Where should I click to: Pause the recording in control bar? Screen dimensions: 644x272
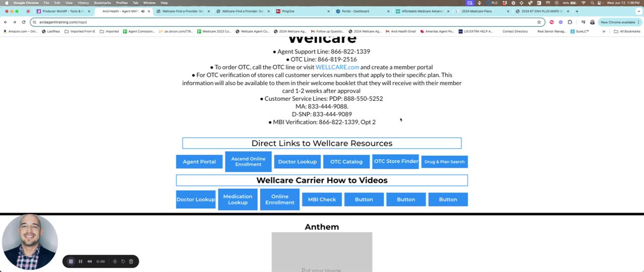[80, 261]
